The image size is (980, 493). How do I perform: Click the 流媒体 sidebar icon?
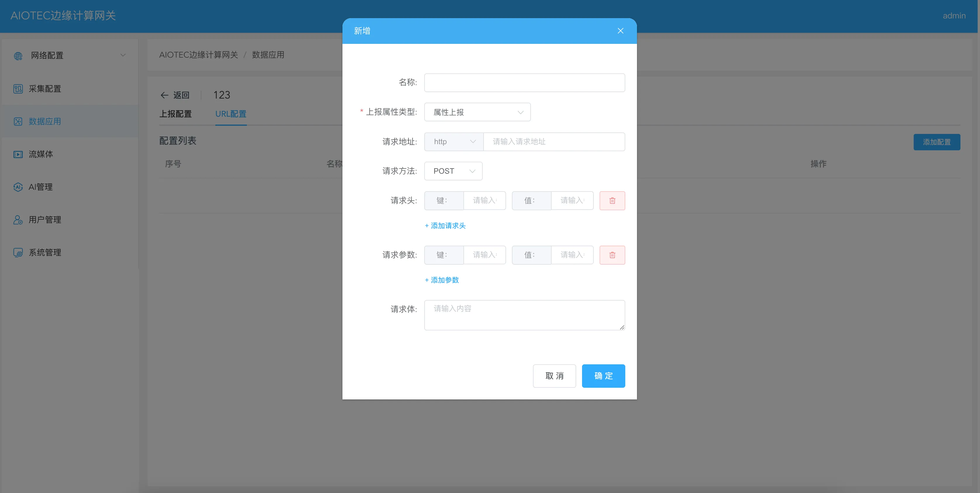coord(18,154)
